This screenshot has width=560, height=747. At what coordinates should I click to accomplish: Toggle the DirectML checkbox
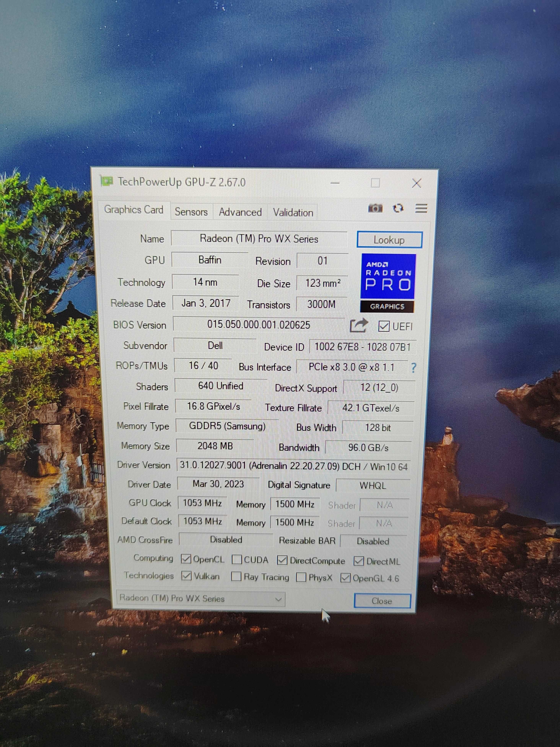pyautogui.click(x=358, y=561)
